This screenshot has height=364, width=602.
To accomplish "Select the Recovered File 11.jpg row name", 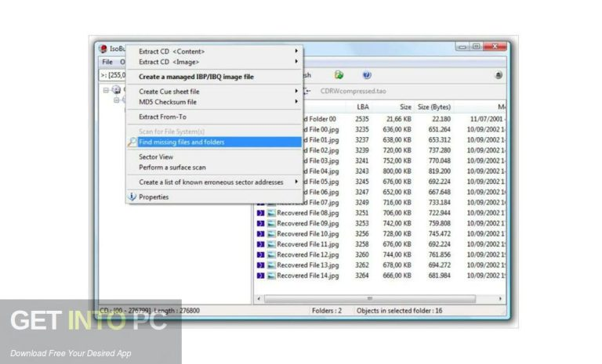I will tap(308, 244).
